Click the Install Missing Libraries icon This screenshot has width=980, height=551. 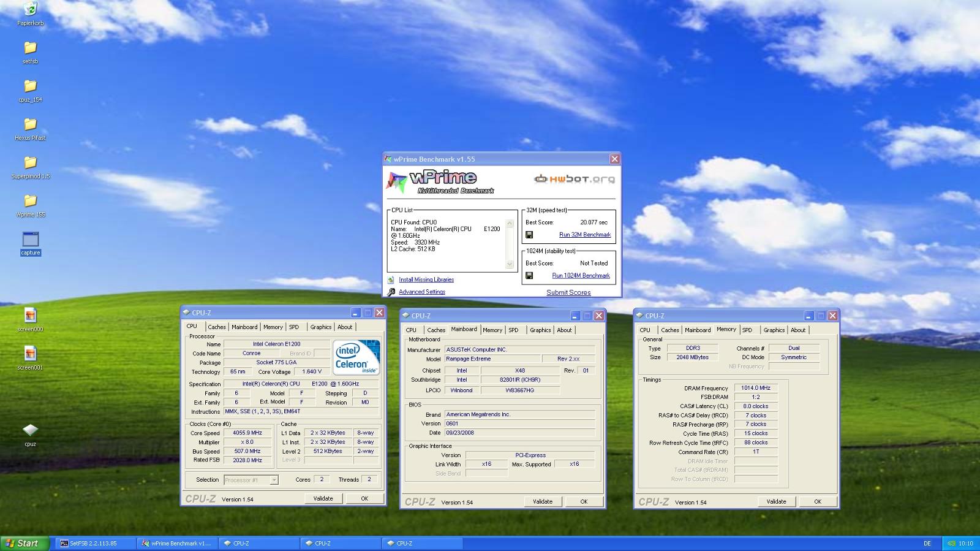(x=391, y=279)
